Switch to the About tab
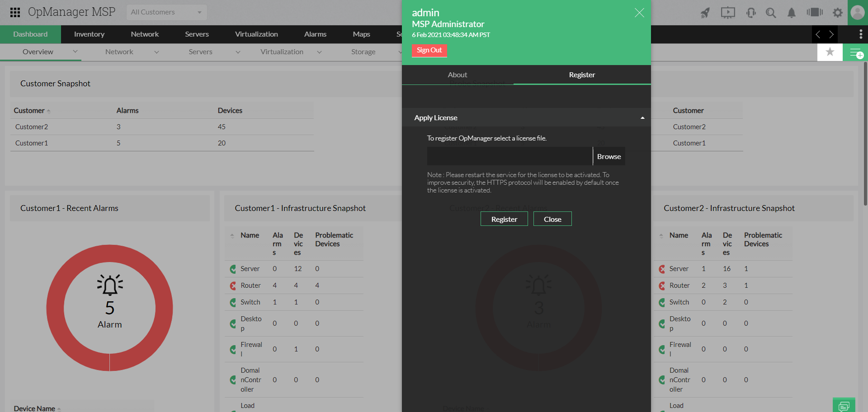 [458, 75]
